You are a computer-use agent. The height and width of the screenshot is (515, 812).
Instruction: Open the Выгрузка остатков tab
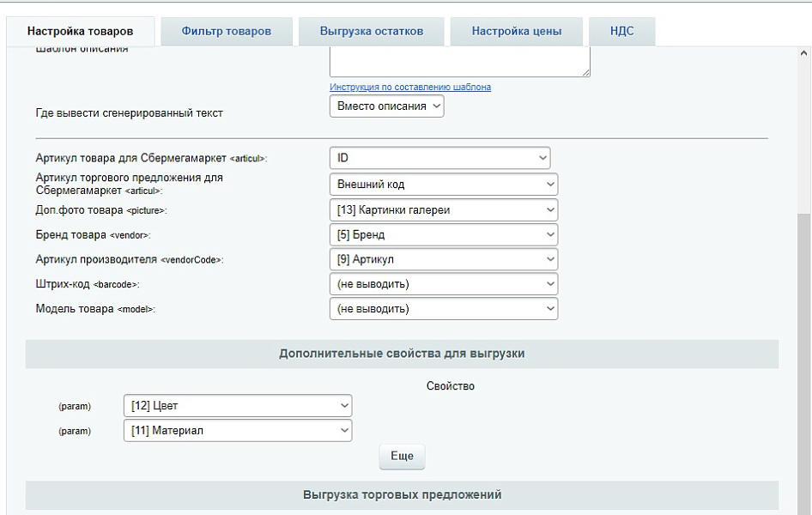[x=372, y=30]
